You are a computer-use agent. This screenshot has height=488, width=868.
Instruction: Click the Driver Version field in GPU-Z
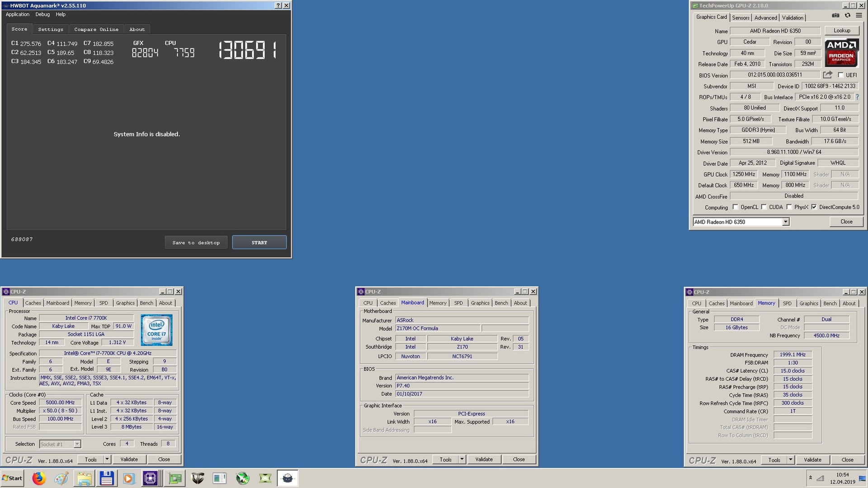coord(794,152)
